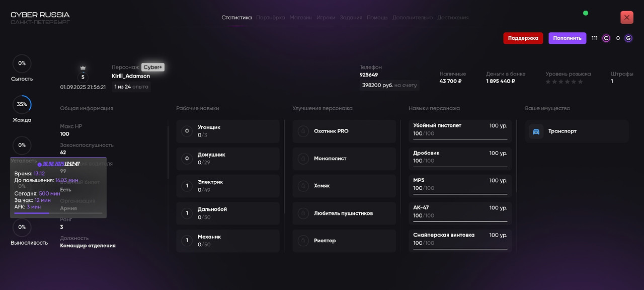Click the level badge of Угонщик

coord(187,131)
